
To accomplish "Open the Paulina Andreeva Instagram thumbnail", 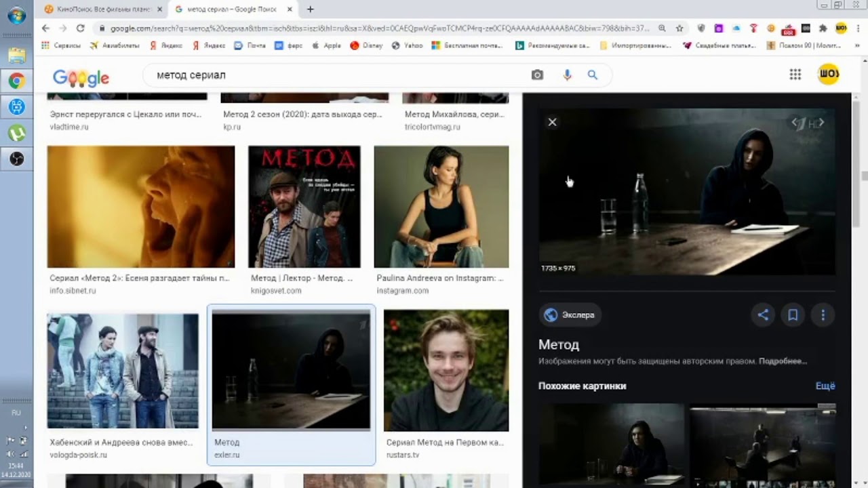I will coord(441,207).
